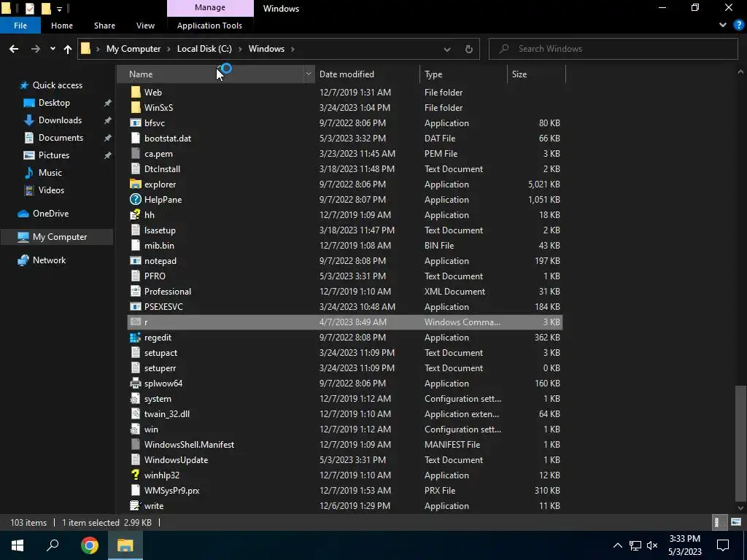The width and height of the screenshot is (747, 560).
Task: Expand the My Computer breadcrumb chevron
Action: pyautogui.click(x=169, y=49)
